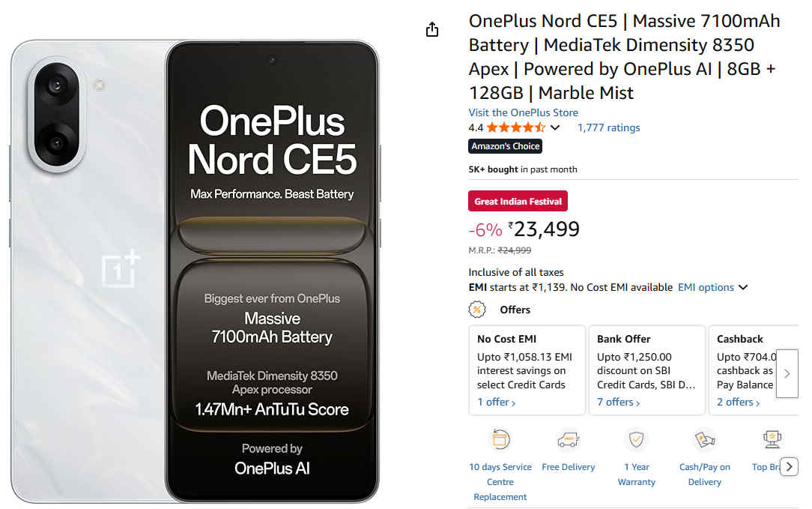
Task: View 7 offers under Bank Offer
Action: 618,403
